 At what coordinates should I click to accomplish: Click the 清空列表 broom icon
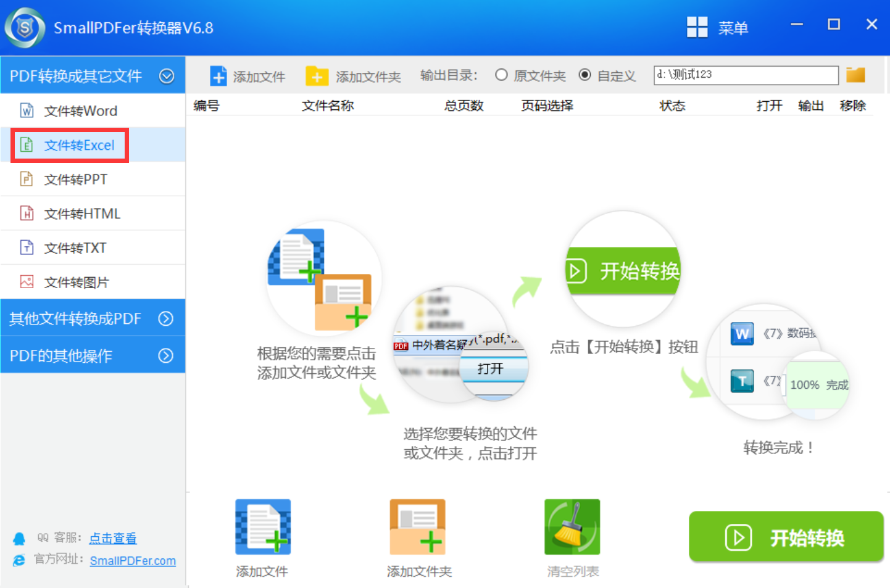pos(572,527)
